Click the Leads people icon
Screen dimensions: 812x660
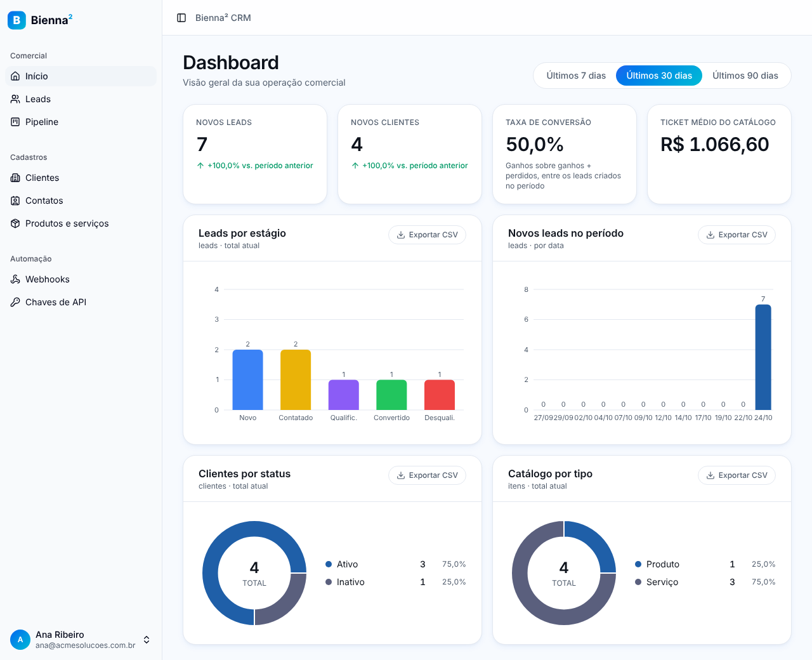(x=15, y=99)
